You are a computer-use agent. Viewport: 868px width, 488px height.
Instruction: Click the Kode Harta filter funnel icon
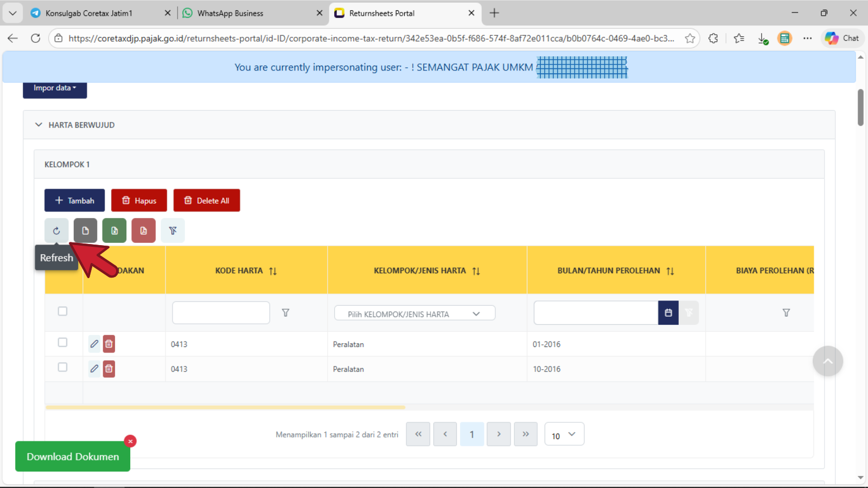coord(285,313)
